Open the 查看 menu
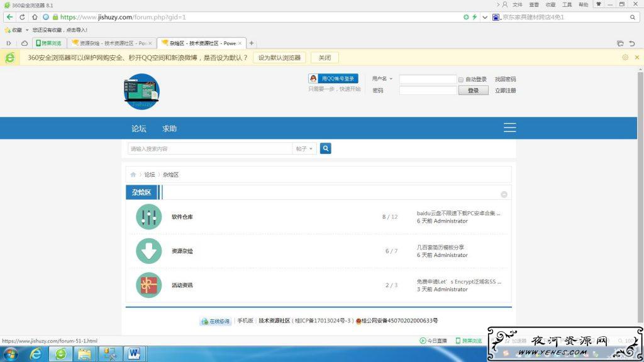The width and height of the screenshot is (644, 362). [x=534, y=4]
